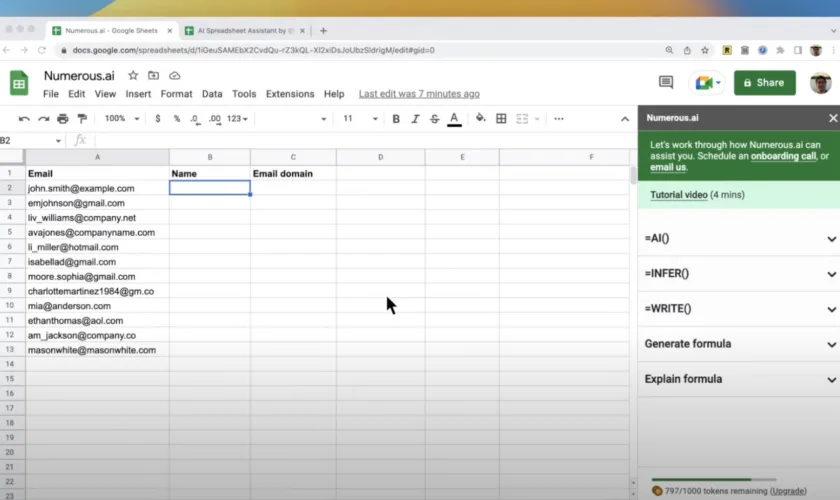Open the Format menu
Screen dimensions: 840x500
176,94
